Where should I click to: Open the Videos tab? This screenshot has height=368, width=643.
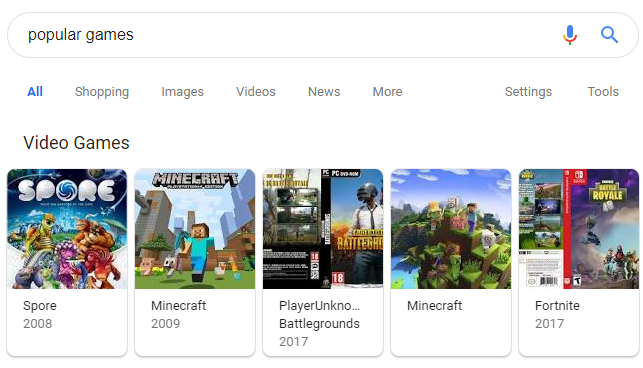click(255, 91)
